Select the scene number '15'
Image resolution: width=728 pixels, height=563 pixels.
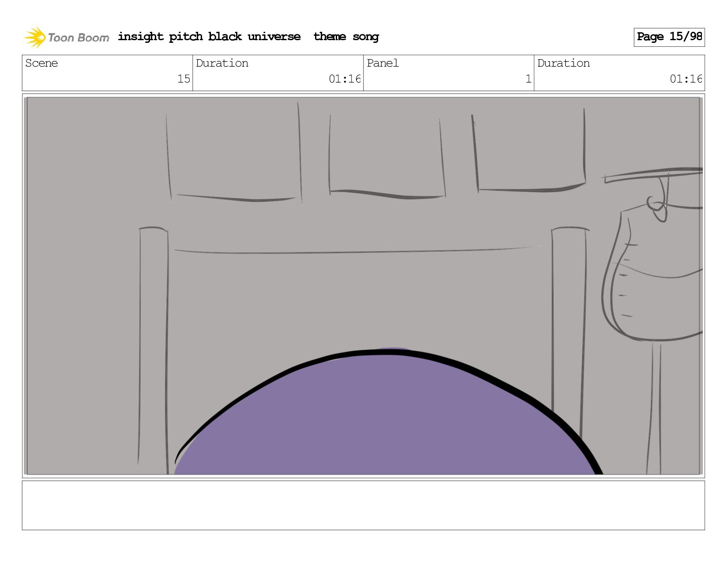(x=184, y=79)
